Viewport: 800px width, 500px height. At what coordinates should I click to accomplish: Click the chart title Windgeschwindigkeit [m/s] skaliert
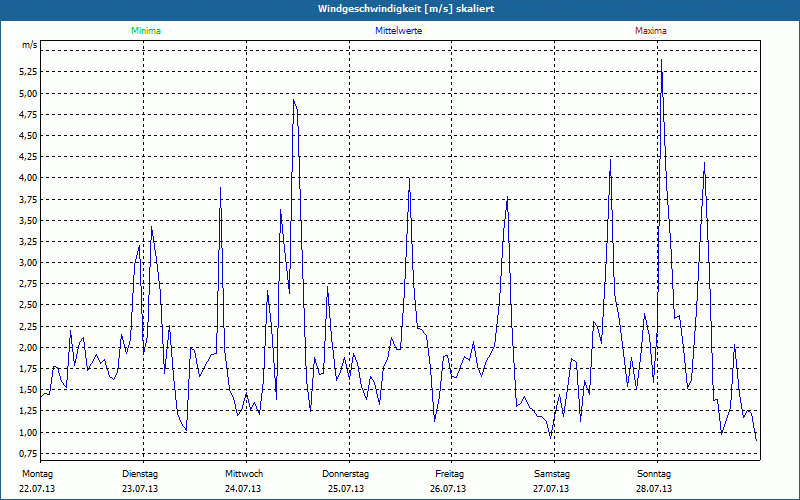406,9
